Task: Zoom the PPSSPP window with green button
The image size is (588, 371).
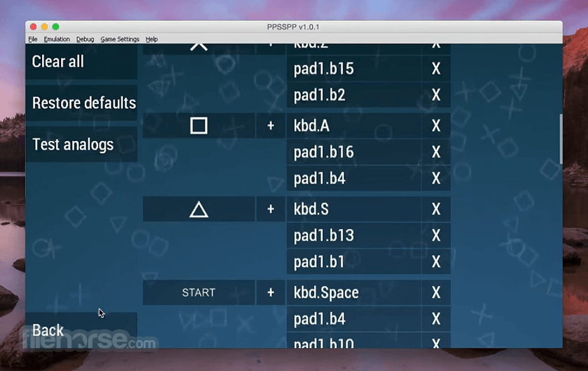Action: tap(55, 26)
